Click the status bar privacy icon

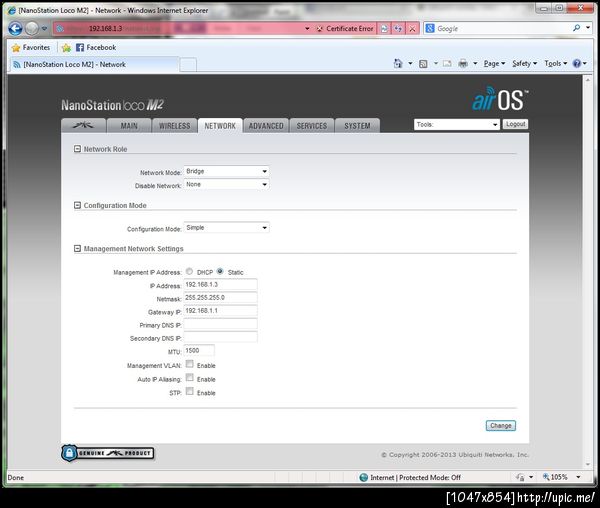pos(520,477)
